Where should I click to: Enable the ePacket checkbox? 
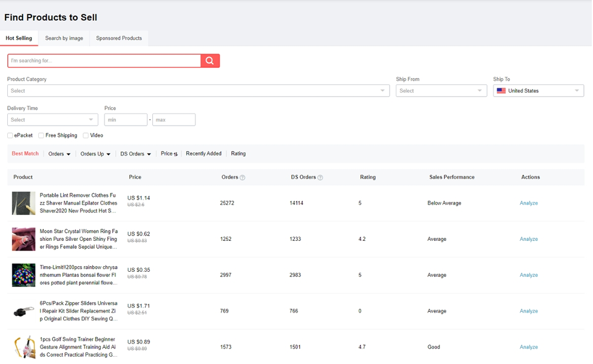[x=10, y=135]
